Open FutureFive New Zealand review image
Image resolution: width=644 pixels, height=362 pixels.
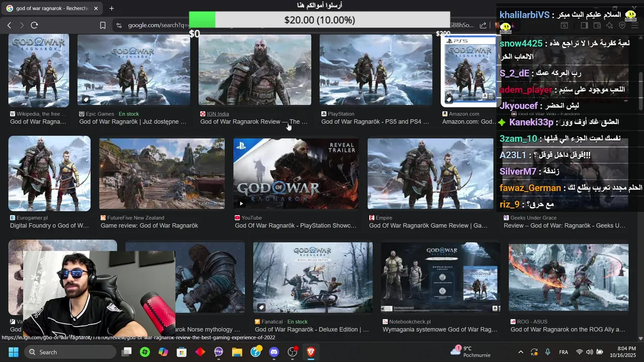[162, 173]
